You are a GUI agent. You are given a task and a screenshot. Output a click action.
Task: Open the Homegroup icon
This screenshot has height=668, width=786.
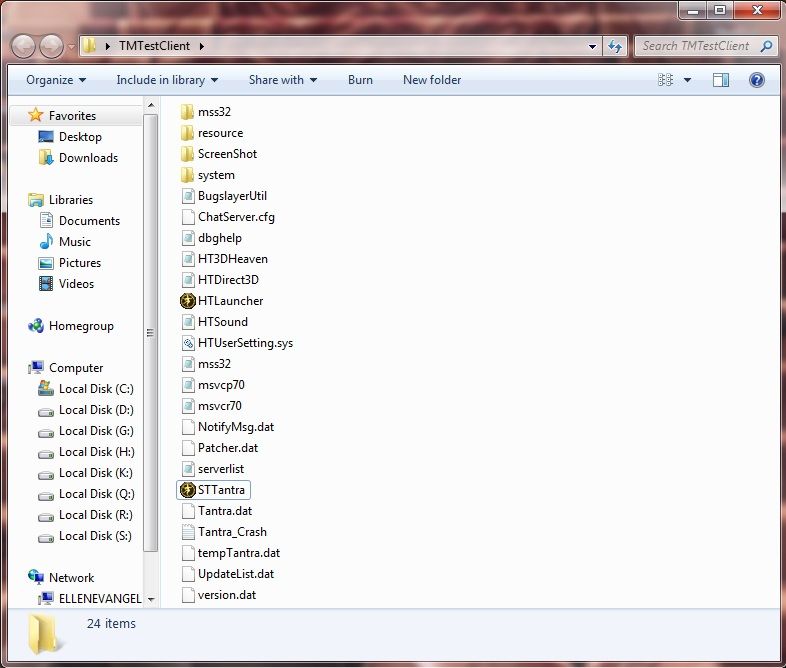coord(36,326)
